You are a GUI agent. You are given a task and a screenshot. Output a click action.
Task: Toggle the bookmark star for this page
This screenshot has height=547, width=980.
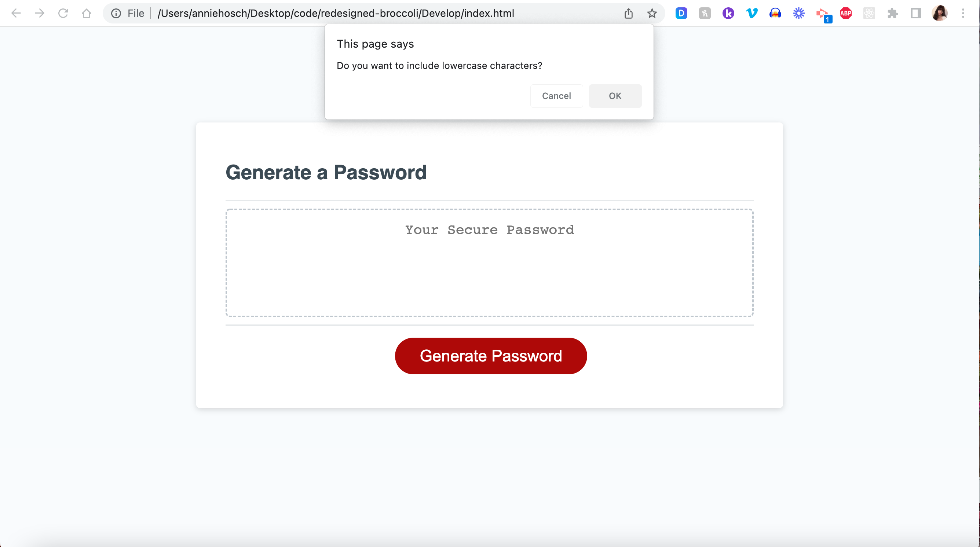[652, 13]
